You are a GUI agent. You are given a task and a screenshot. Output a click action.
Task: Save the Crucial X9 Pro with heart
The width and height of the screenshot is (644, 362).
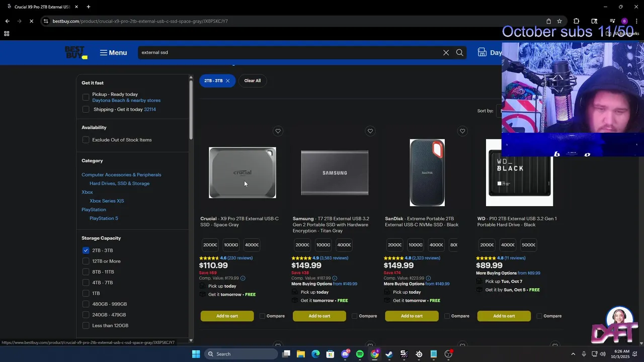click(x=278, y=131)
